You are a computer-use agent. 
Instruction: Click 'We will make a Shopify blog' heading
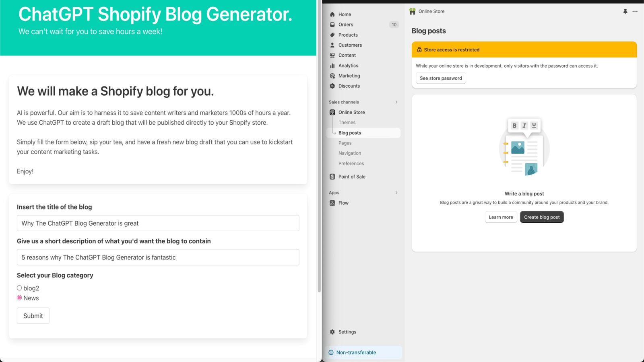115,91
